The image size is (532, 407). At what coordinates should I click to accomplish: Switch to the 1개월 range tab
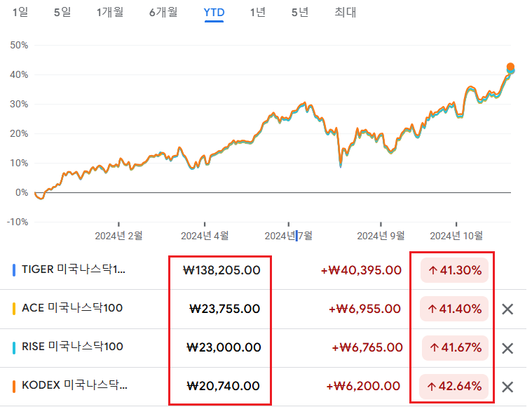click(110, 13)
